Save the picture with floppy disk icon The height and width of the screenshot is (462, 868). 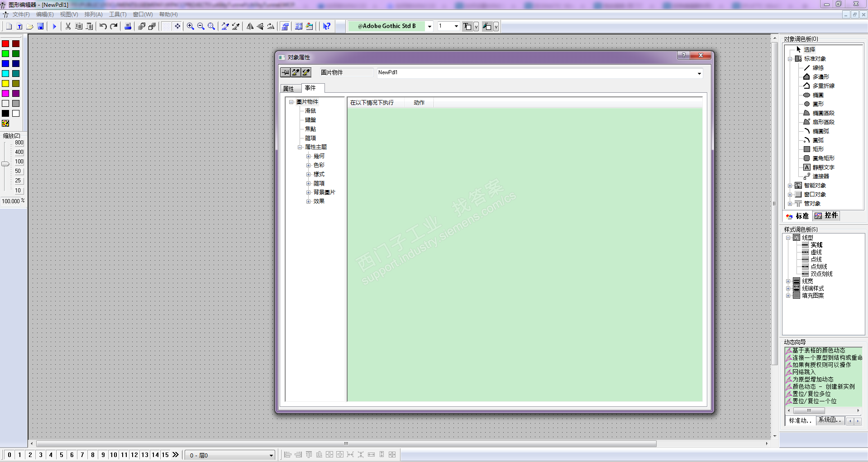40,26
